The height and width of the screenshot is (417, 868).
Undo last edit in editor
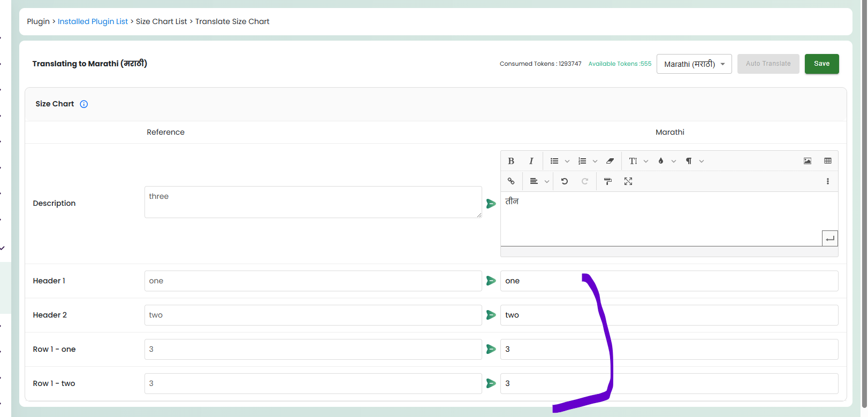565,181
